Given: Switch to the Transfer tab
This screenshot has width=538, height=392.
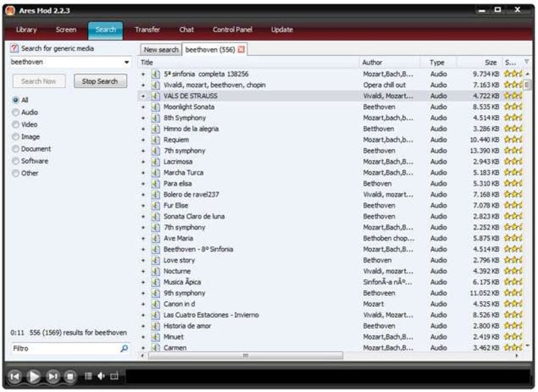Looking at the screenshot, I should click(x=147, y=30).
